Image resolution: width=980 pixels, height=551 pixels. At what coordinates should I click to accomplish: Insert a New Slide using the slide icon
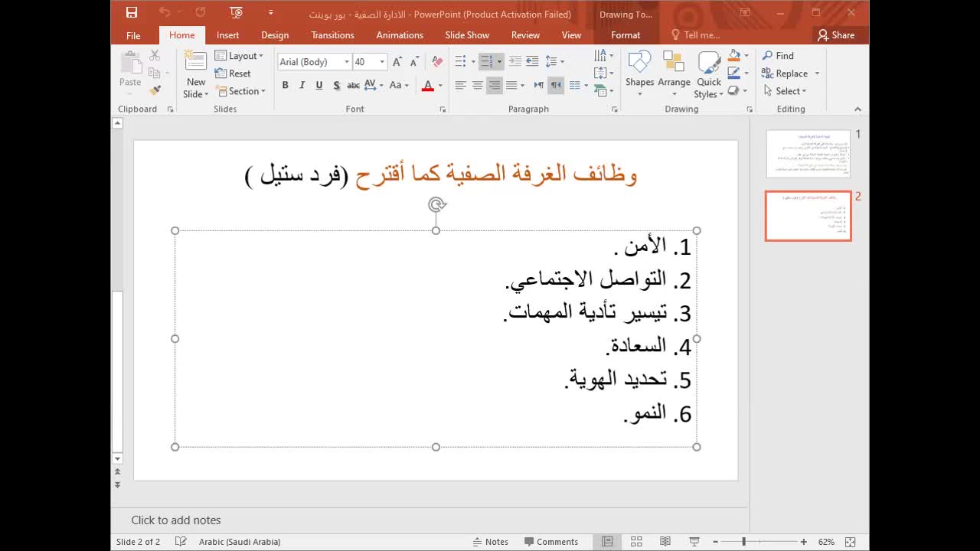pos(196,62)
